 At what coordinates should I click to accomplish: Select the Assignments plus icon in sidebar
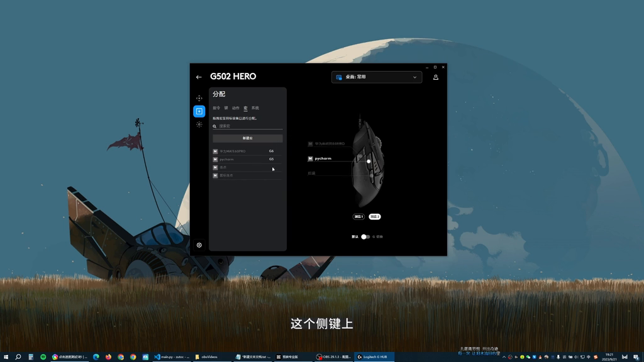199,111
